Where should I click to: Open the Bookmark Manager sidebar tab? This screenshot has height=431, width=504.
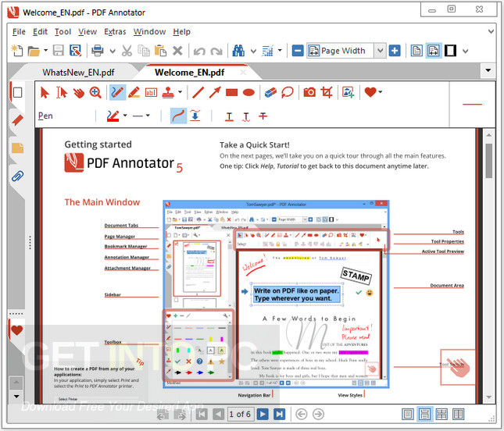coord(17,121)
